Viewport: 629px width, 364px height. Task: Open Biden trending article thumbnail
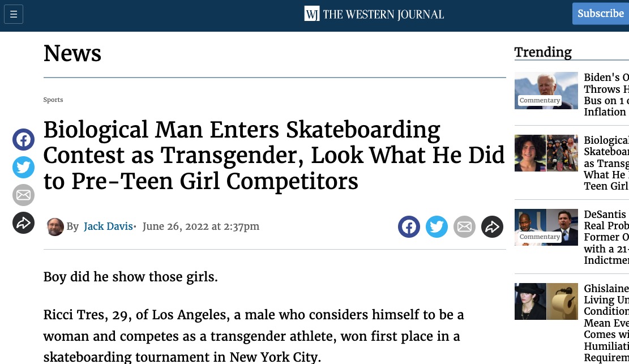click(x=546, y=91)
